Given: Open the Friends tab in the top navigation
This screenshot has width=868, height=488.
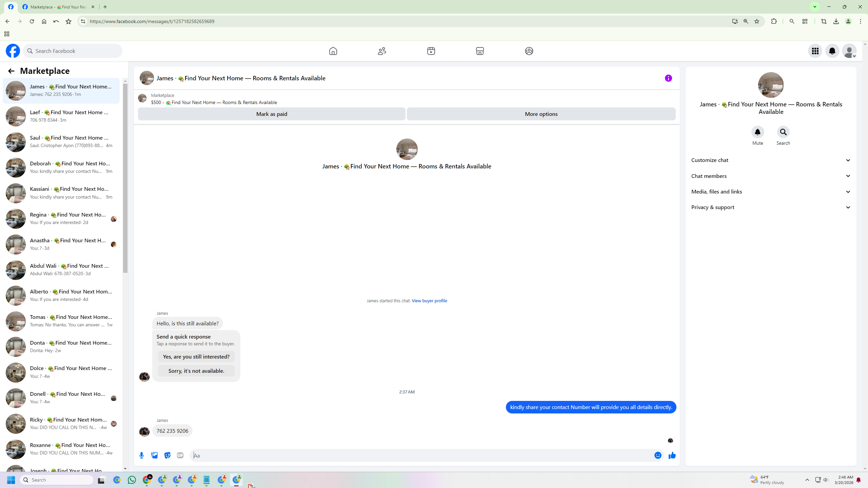Looking at the screenshot, I should point(382,51).
